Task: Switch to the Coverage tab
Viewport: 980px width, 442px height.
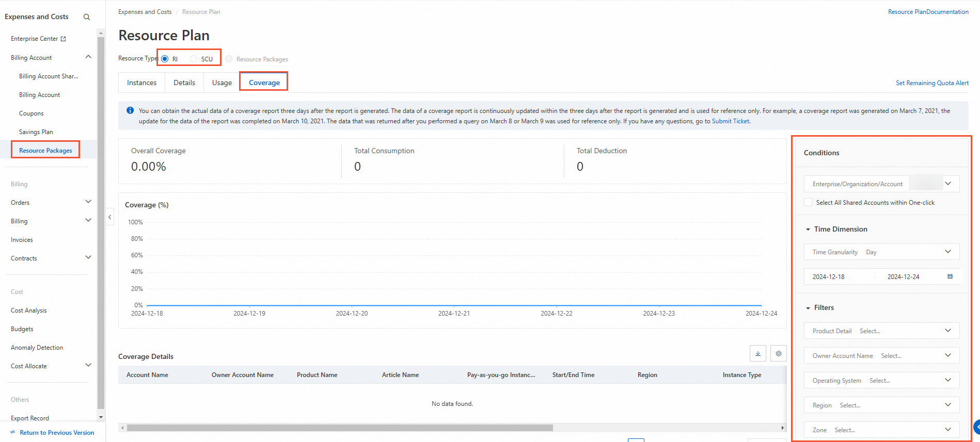Action: point(264,83)
